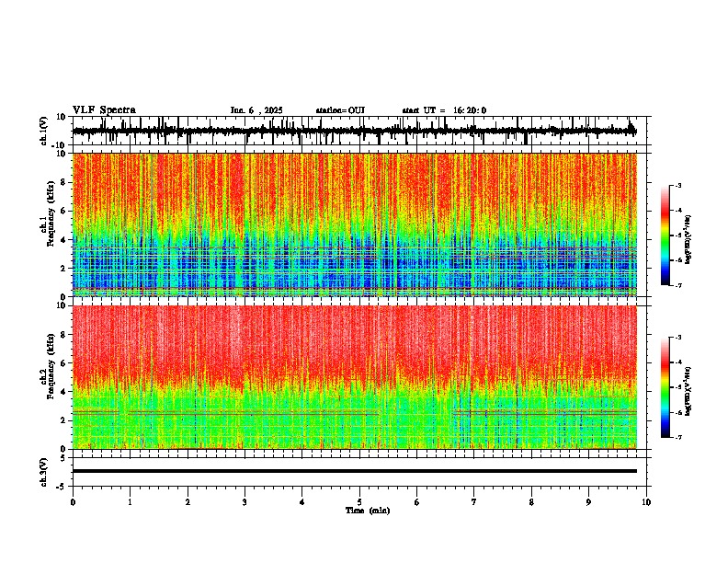Viewport: 728px width, 563px height.
Task: Click the '8' kHz tick on ch.2 spectrogram
Action: (x=64, y=335)
